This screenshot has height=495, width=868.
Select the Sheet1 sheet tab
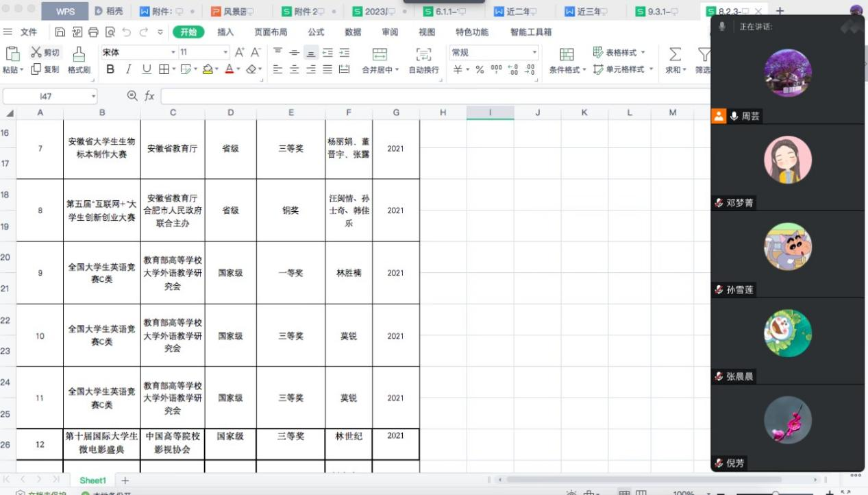[x=92, y=481]
